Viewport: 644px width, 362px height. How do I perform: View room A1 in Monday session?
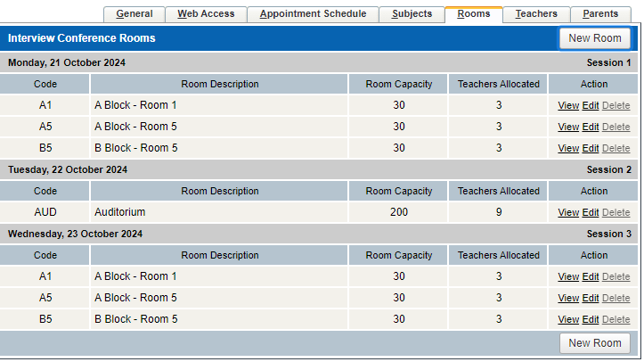point(568,105)
